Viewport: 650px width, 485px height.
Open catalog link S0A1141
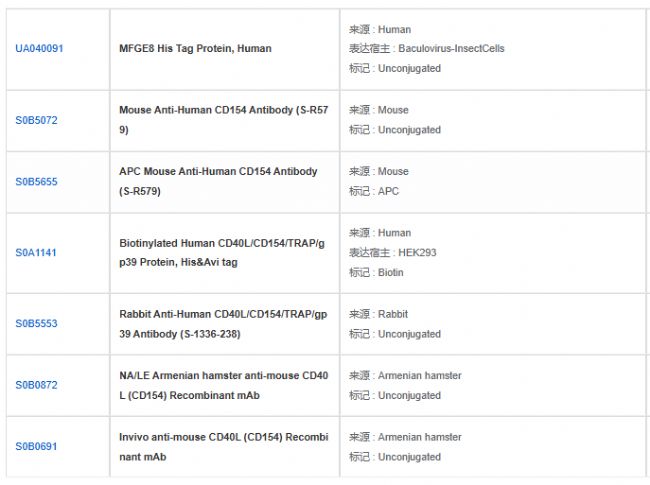pos(36,253)
